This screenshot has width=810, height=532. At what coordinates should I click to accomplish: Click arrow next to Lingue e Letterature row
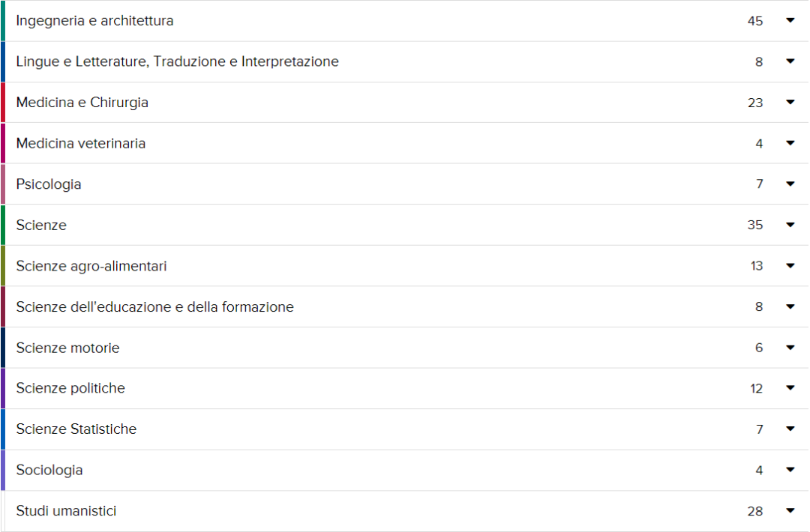(790, 61)
